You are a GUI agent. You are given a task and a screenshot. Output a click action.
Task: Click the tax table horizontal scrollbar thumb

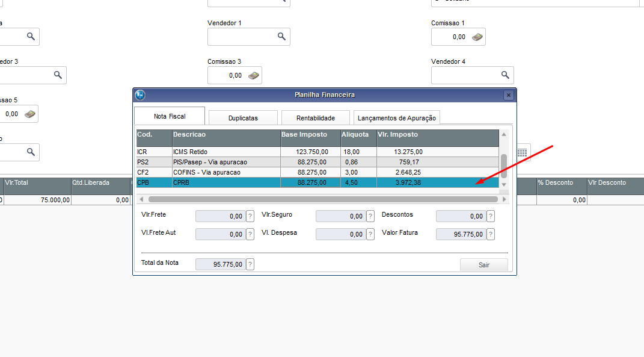click(323, 199)
